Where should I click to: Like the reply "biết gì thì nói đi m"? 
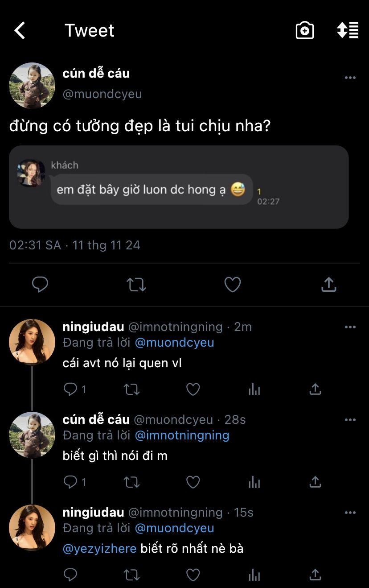click(193, 482)
